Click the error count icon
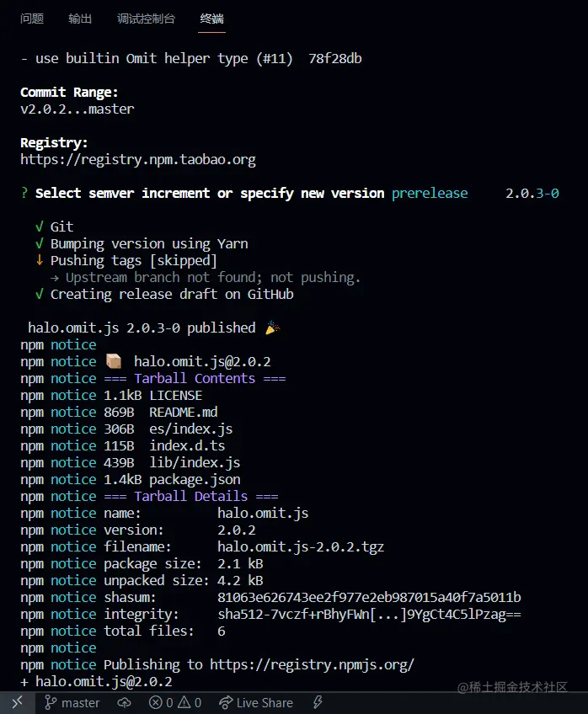Screen dimensions: 588x714 click(156, 702)
